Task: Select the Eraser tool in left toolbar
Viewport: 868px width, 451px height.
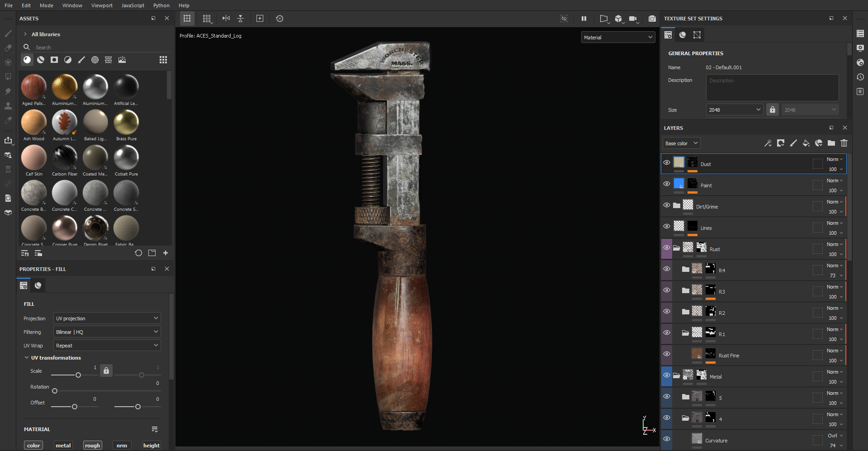Action: (x=8, y=48)
